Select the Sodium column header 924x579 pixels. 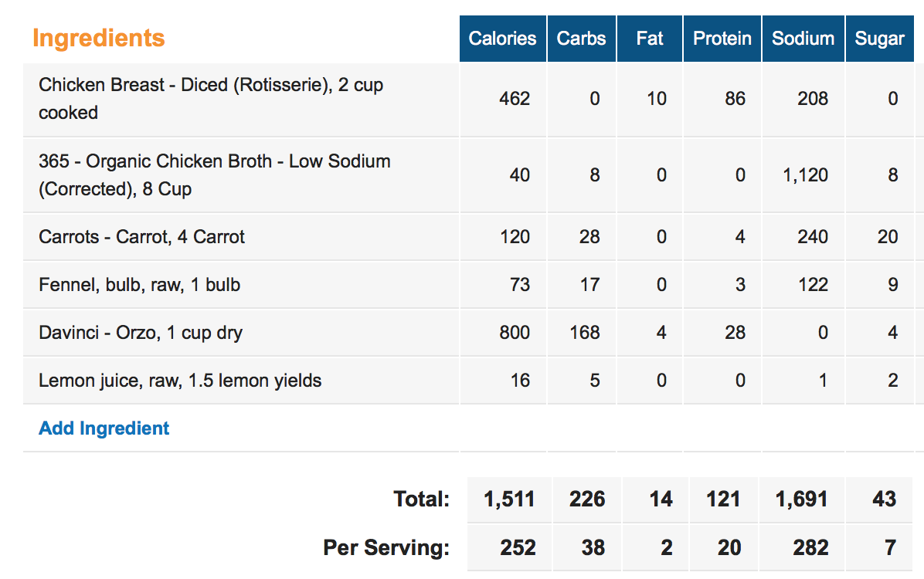(x=803, y=39)
